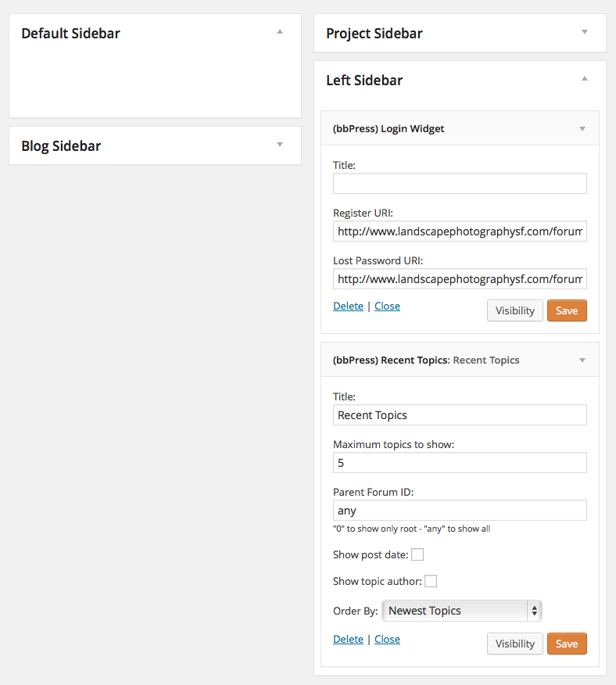Expand the Blog Sidebar panel arrow
This screenshot has height=685, width=616.
pos(280,145)
